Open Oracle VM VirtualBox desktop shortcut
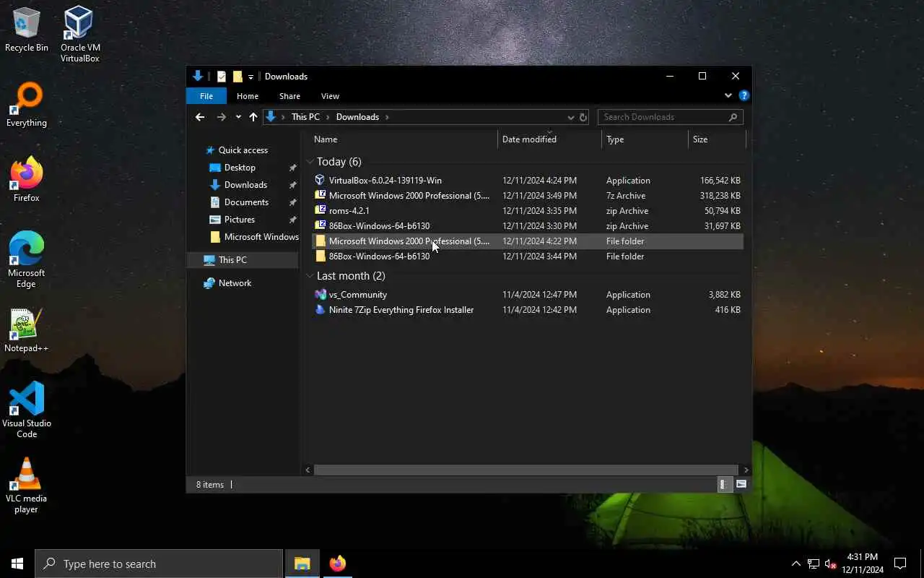The width and height of the screenshot is (924, 578). coord(80,35)
